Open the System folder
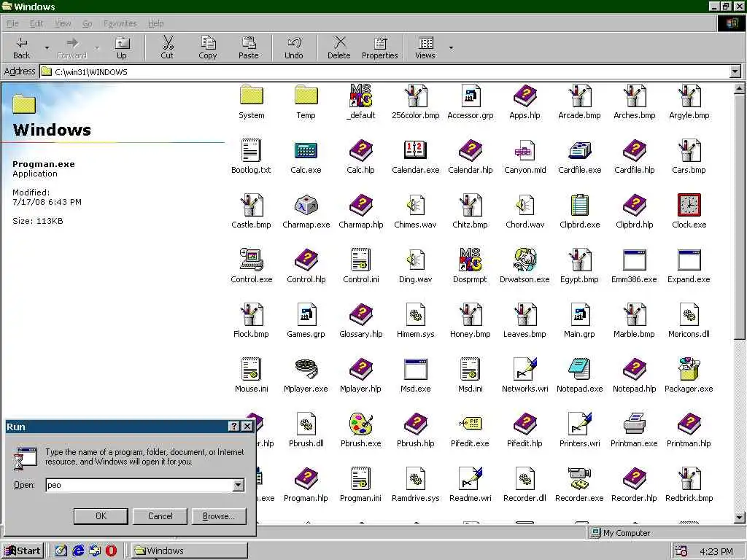Image resolution: width=747 pixels, height=560 pixels. [x=251, y=96]
